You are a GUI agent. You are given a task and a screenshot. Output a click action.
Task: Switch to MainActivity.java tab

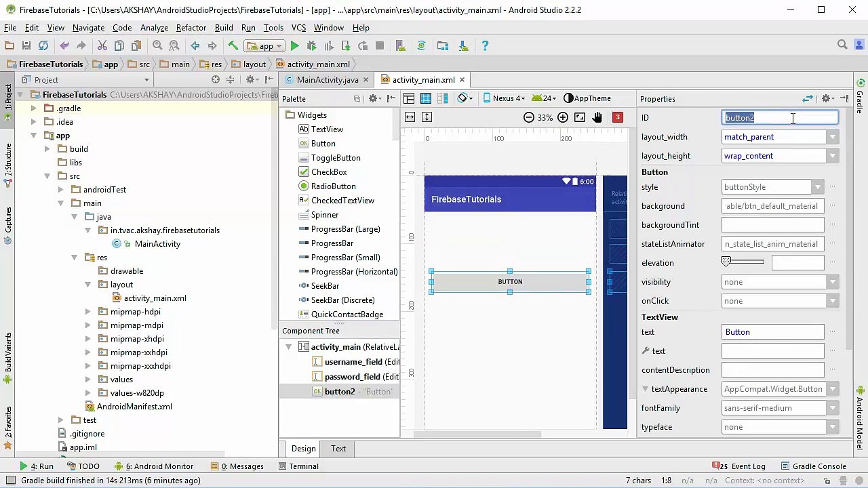(327, 80)
